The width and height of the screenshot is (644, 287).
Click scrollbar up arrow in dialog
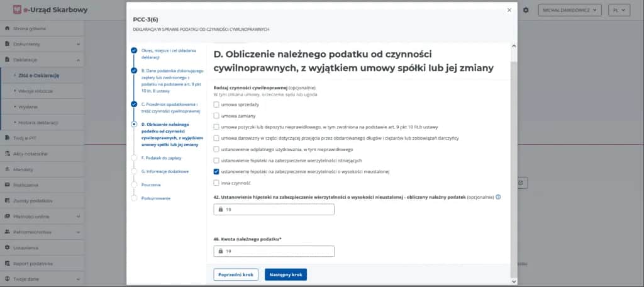tap(514, 47)
